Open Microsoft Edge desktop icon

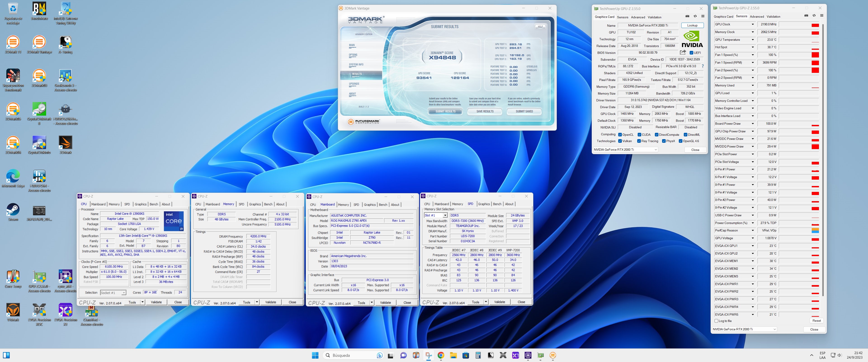pos(13,178)
